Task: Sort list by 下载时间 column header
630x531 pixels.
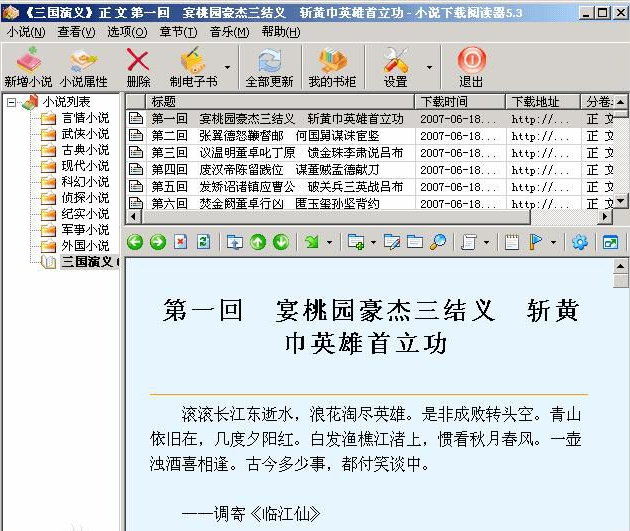Action: click(460, 102)
